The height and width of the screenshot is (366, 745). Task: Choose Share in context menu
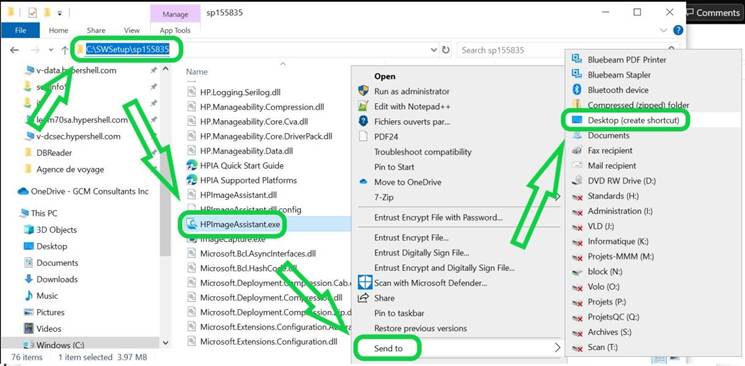click(x=384, y=298)
